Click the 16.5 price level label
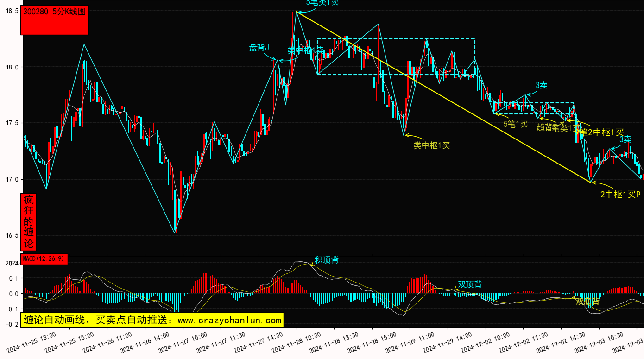The height and width of the screenshot is (359, 644). [11, 235]
